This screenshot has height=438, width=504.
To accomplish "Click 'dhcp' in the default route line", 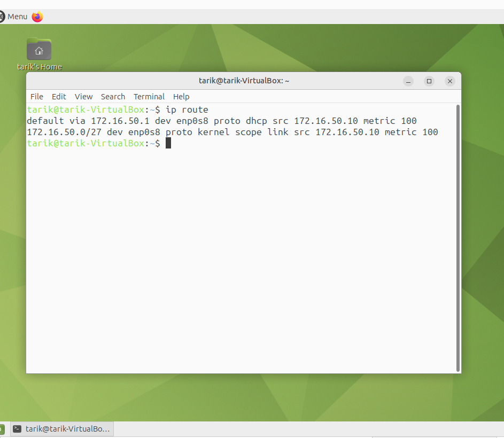I will (x=257, y=121).
